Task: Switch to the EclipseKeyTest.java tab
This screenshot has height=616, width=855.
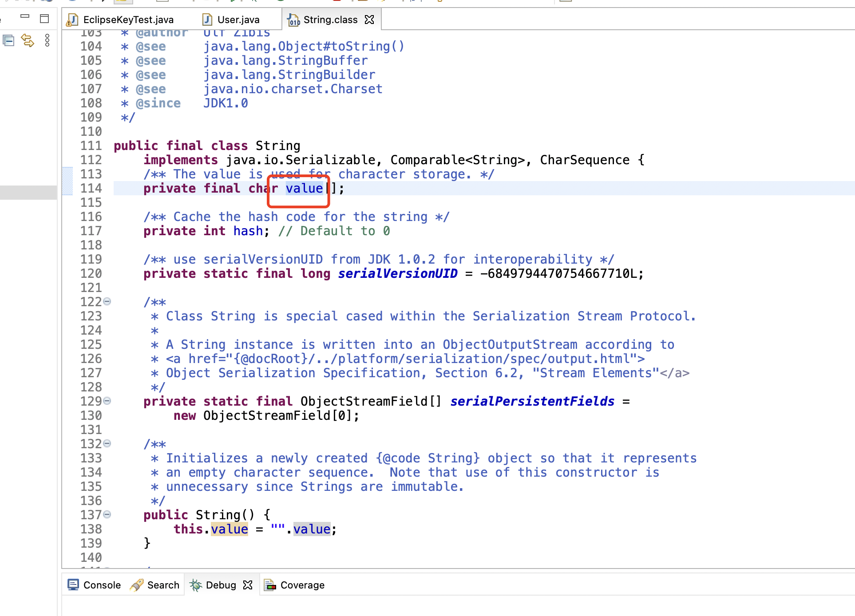Action: click(128, 20)
